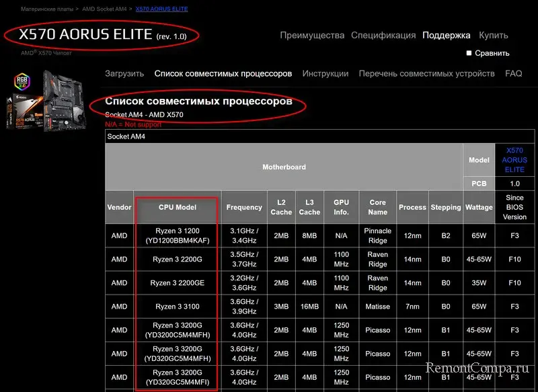The image size is (538, 392).
Task: Switch to the Загрузить tab
Action: (124, 73)
